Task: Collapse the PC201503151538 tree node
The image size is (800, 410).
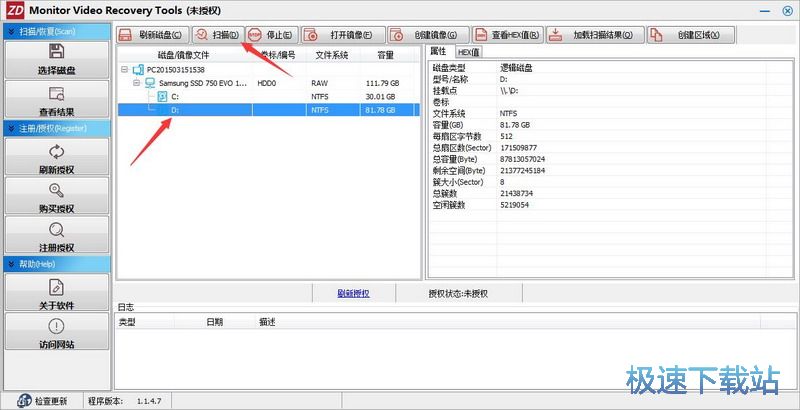Action: click(125, 70)
